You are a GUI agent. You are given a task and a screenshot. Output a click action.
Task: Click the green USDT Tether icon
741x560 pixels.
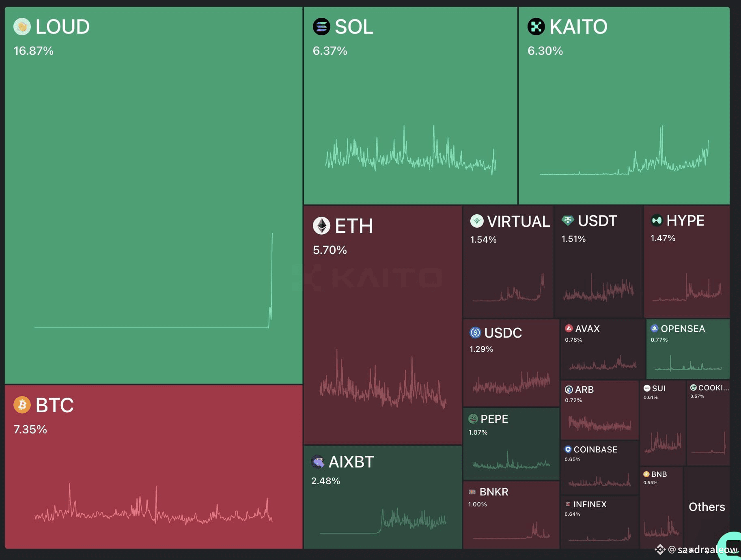point(568,221)
